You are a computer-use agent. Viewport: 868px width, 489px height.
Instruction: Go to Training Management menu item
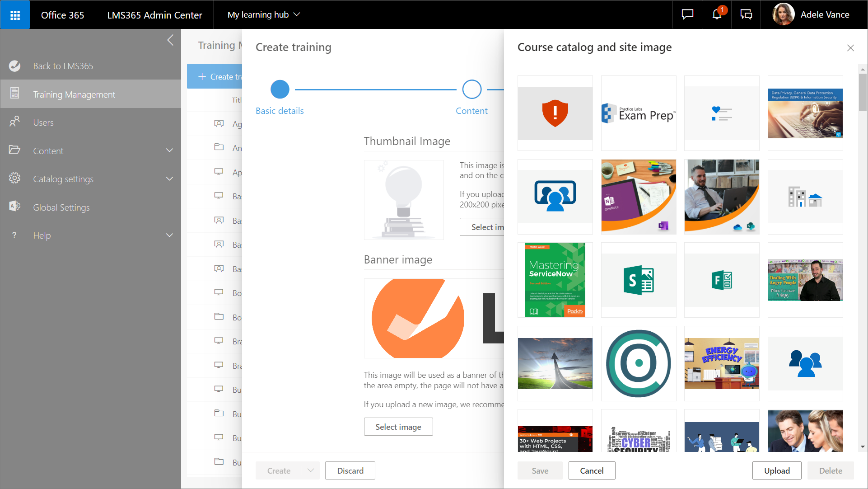click(74, 94)
